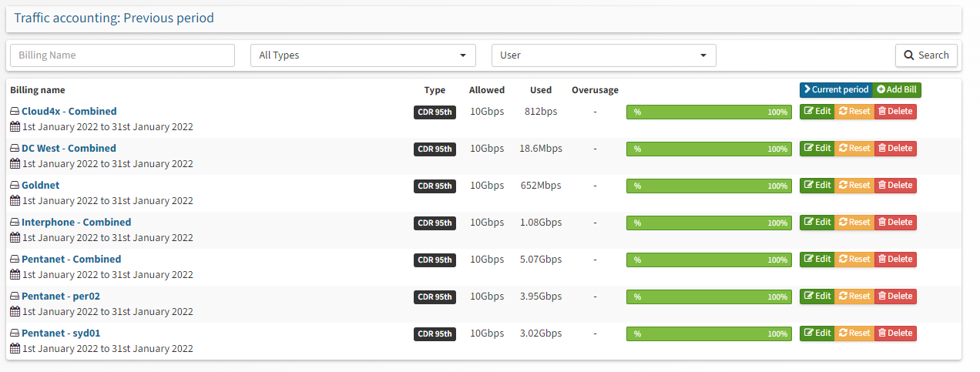The width and height of the screenshot is (980, 372).
Task: Open the All Types dropdown
Action: pos(363,55)
